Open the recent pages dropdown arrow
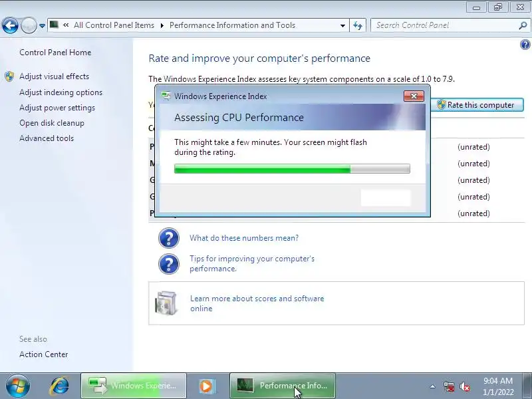This screenshot has height=399, width=532. coord(42,25)
